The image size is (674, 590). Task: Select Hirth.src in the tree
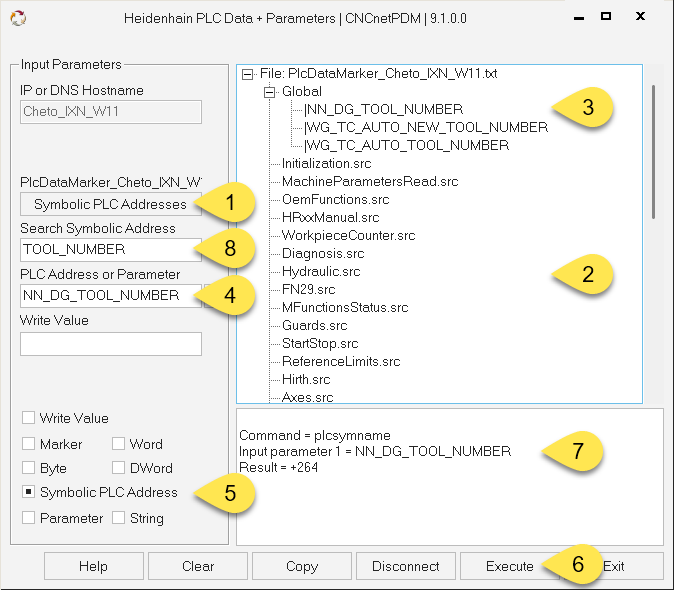[x=306, y=380]
